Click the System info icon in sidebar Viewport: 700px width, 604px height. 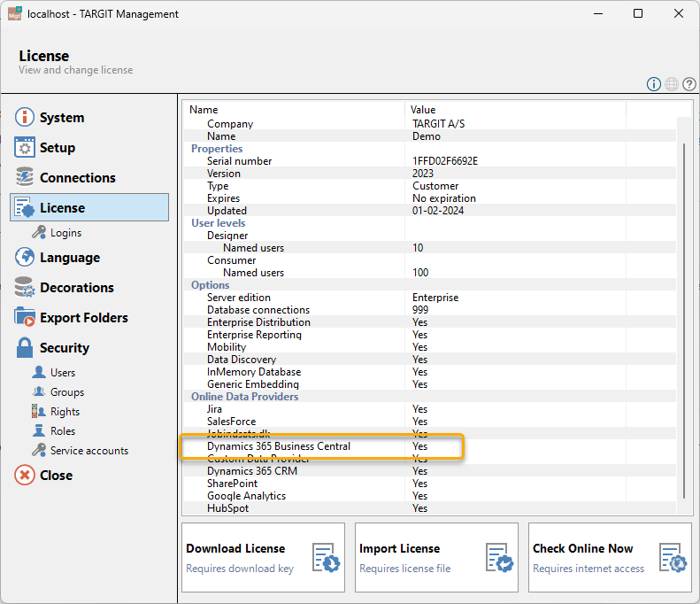coord(25,117)
